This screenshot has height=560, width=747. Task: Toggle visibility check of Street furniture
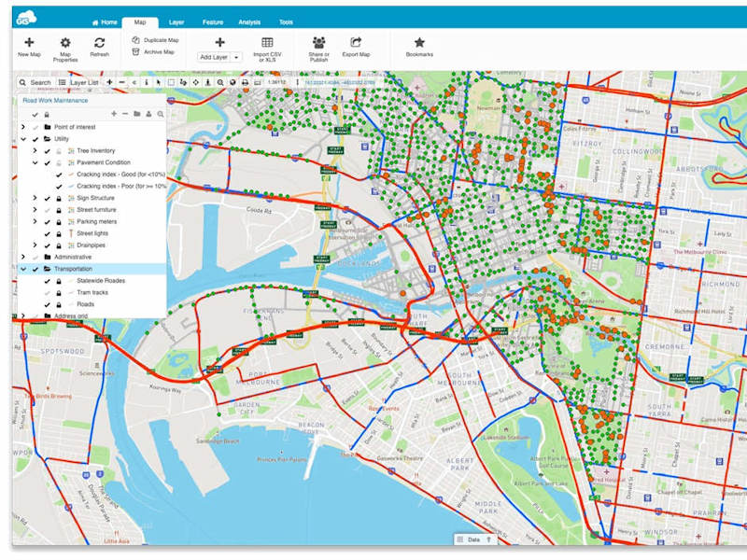pyautogui.click(x=48, y=210)
